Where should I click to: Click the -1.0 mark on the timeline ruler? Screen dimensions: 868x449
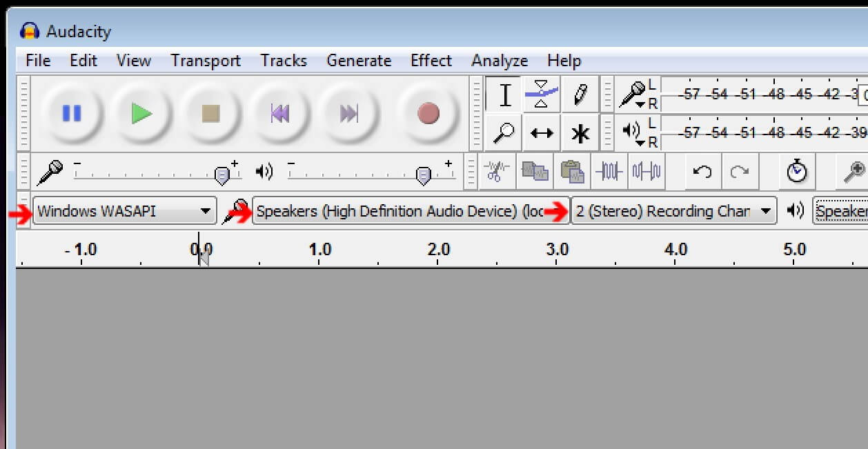(81, 249)
